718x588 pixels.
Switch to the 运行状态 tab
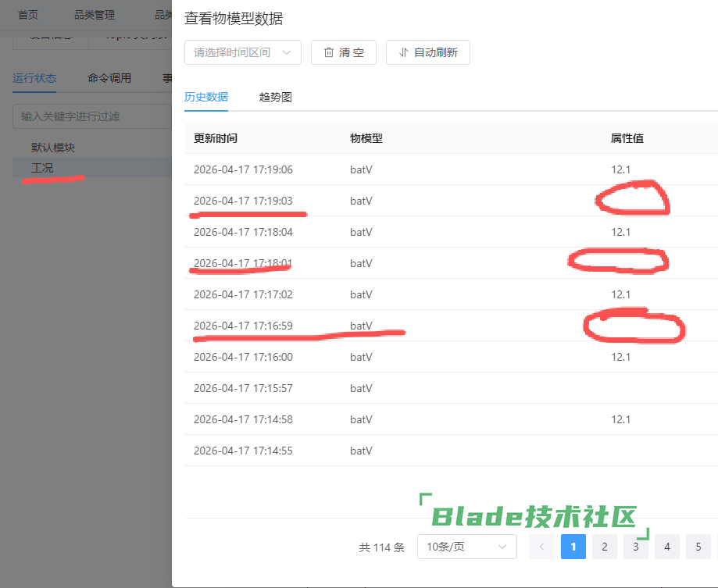pos(34,78)
